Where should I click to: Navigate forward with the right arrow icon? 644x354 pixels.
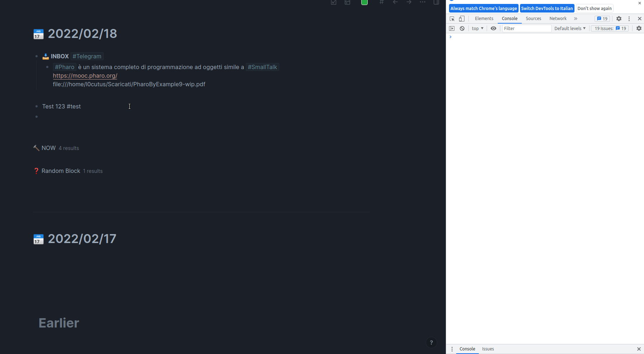[409, 3]
